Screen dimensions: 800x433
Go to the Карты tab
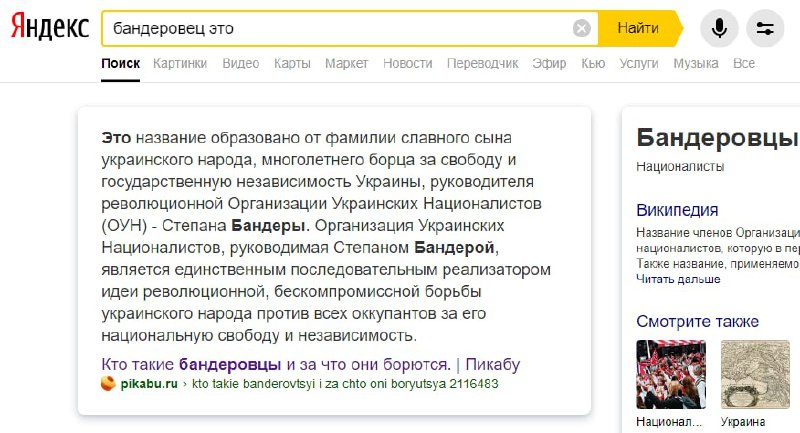292,63
